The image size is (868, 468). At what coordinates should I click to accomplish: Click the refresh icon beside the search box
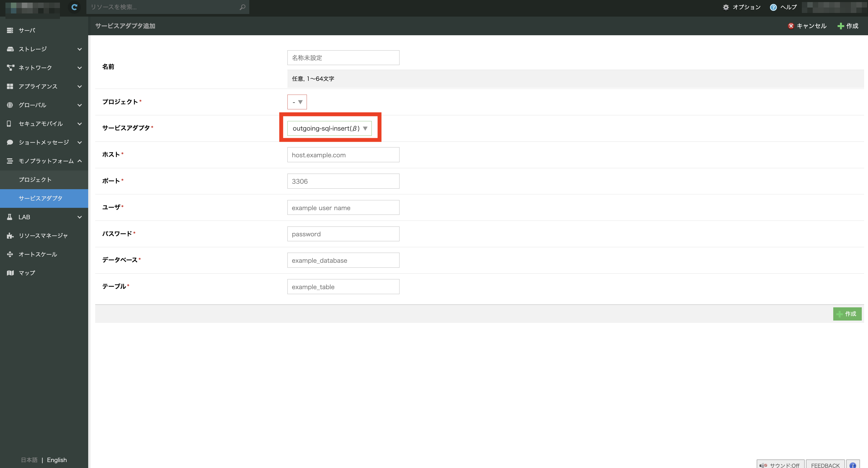click(74, 7)
